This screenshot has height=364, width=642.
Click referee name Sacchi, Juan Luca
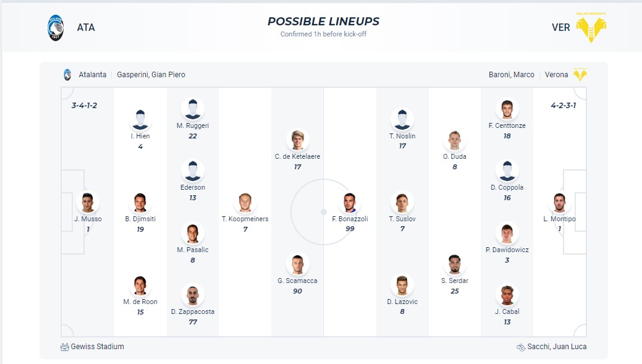click(557, 347)
